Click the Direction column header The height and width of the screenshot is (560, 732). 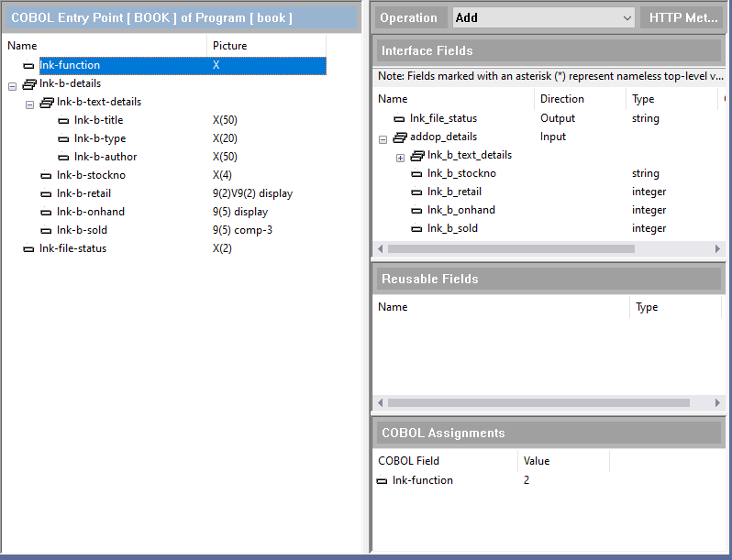(x=561, y=99)
